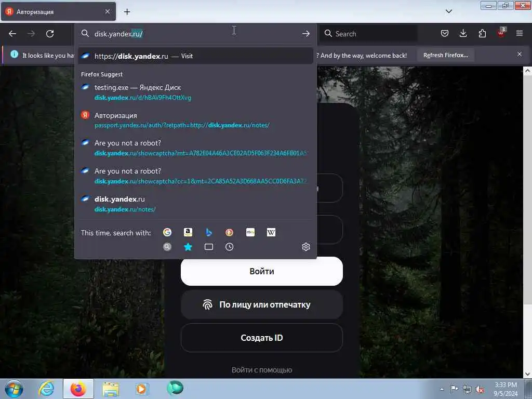This screenshot has width=532, height=399.
Task: Click the go arrow in the address bar
Action: pyautogui.click(x=305, y=34)
